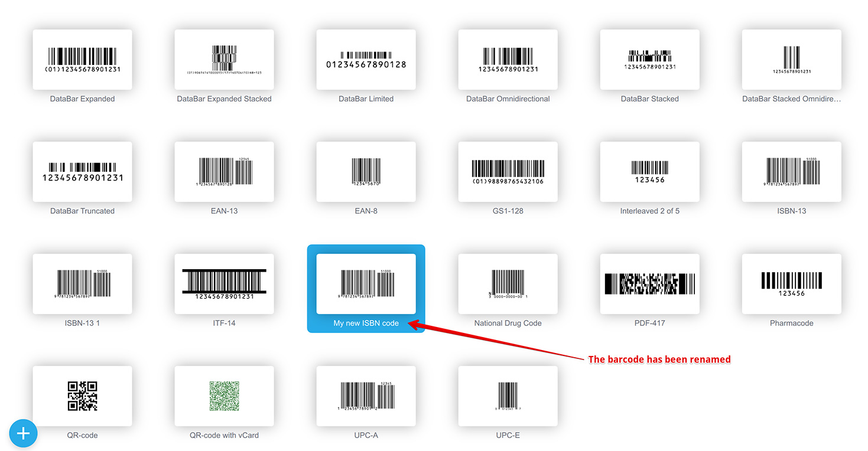Open the DataBar Truncated barcode
Screen dimensions: 868x451
(x=82, y=171)
